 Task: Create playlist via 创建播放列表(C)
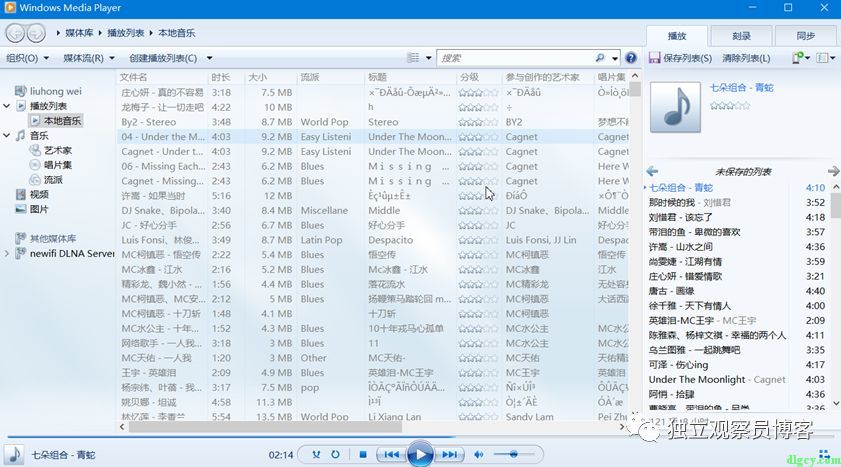[163, 58]
